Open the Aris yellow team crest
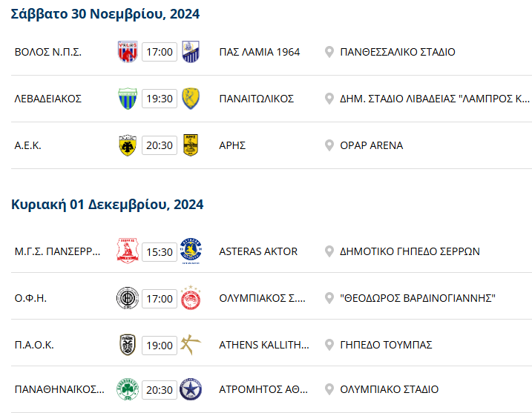Image resolution: width=532 pixels, height=413 pixels. [x=191, y=145]
